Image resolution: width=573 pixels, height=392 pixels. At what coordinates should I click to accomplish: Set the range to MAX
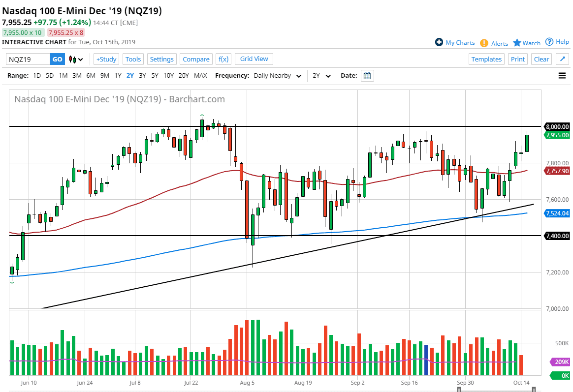[200, 76]
